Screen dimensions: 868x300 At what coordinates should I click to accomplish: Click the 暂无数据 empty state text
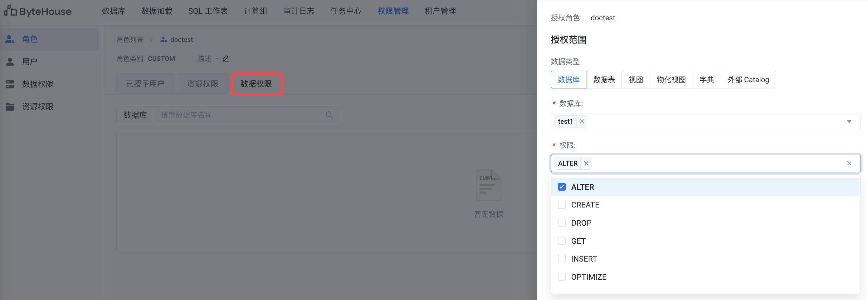pos(489,214)
